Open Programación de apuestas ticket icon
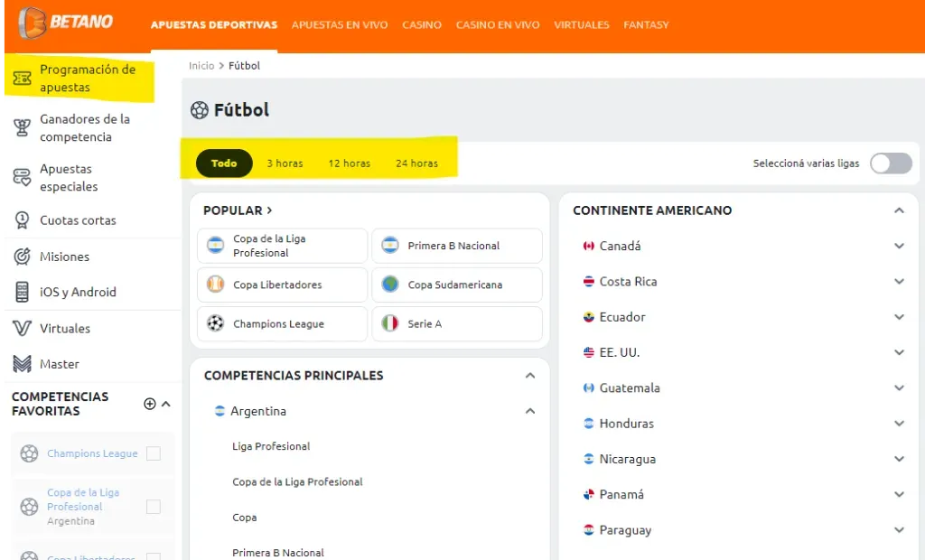 click(23, 79)
